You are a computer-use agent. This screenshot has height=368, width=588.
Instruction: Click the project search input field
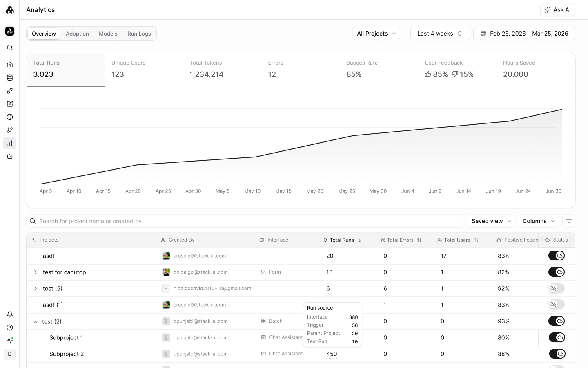coord(245,221)
